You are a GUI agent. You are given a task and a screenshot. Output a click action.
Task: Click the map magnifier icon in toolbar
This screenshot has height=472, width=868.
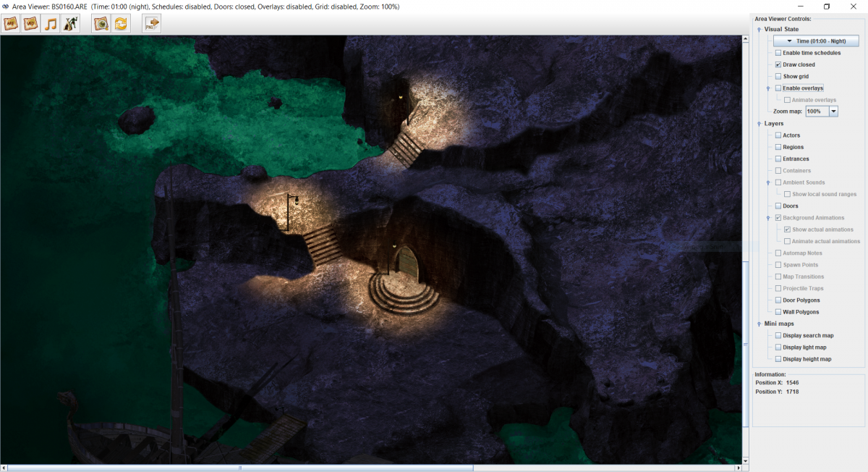tap(101, 24)
